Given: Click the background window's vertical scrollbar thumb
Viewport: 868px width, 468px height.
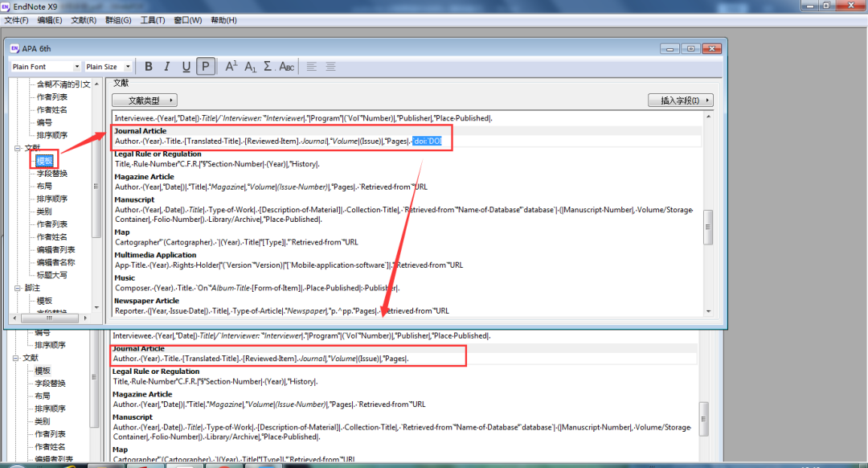Looking at the screenshot, I should coord(703,419).
